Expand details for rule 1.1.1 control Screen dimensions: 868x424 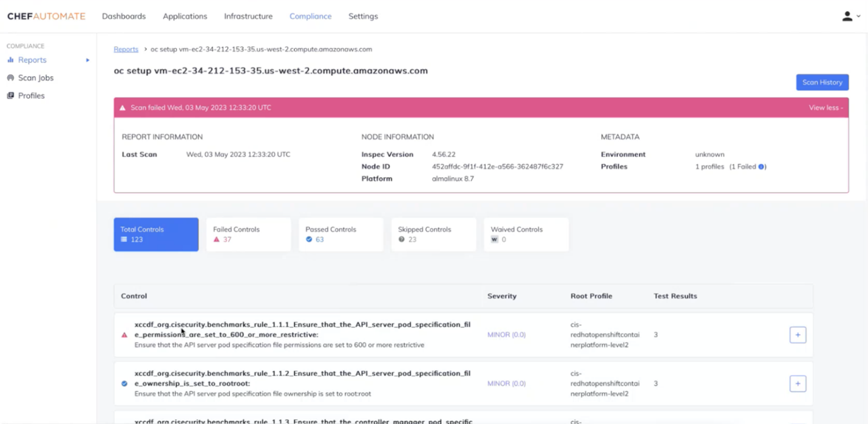(797, 334)
